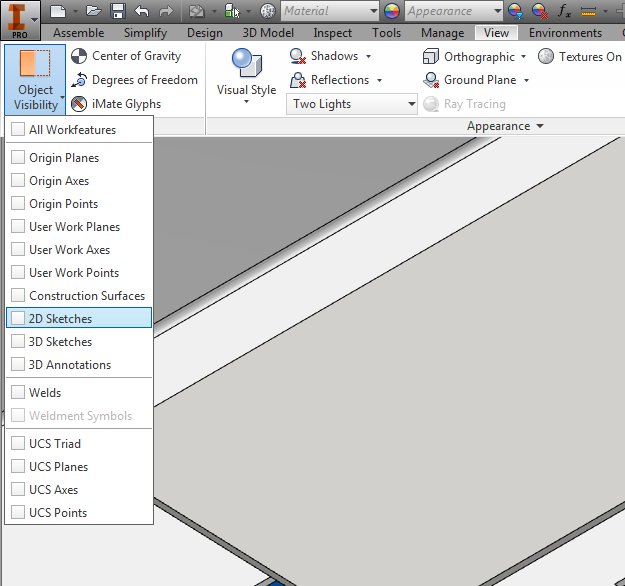The height and width of the screenshot is (586, 625).
Task: Check User Work Axes visibility
Action: pos(18,249)
